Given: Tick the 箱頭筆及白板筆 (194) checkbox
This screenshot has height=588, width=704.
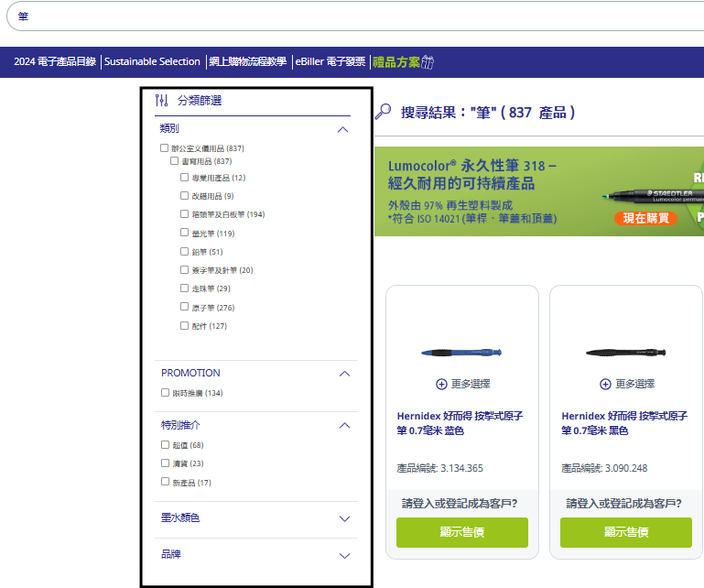Looking at the screenshot, I should 184,213.
